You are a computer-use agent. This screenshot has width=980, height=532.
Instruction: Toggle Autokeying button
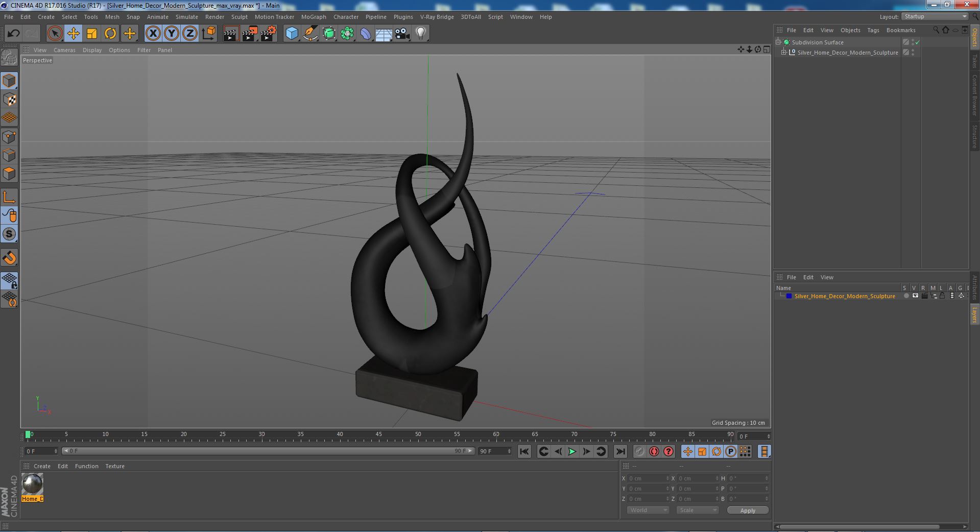coord(654,451)
